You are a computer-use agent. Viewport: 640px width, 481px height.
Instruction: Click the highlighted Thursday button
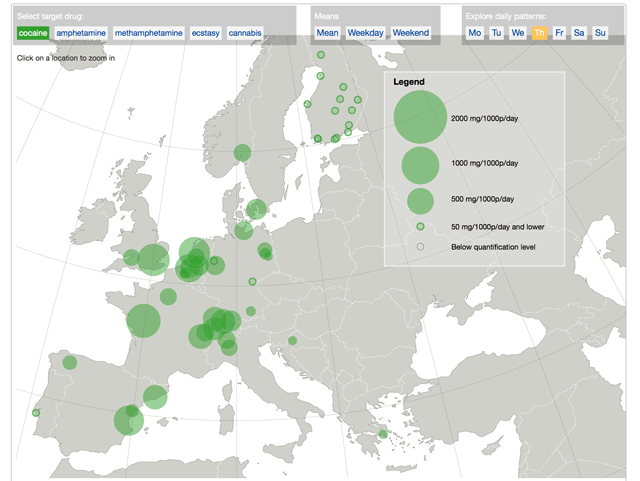click(x=539, y=33)
